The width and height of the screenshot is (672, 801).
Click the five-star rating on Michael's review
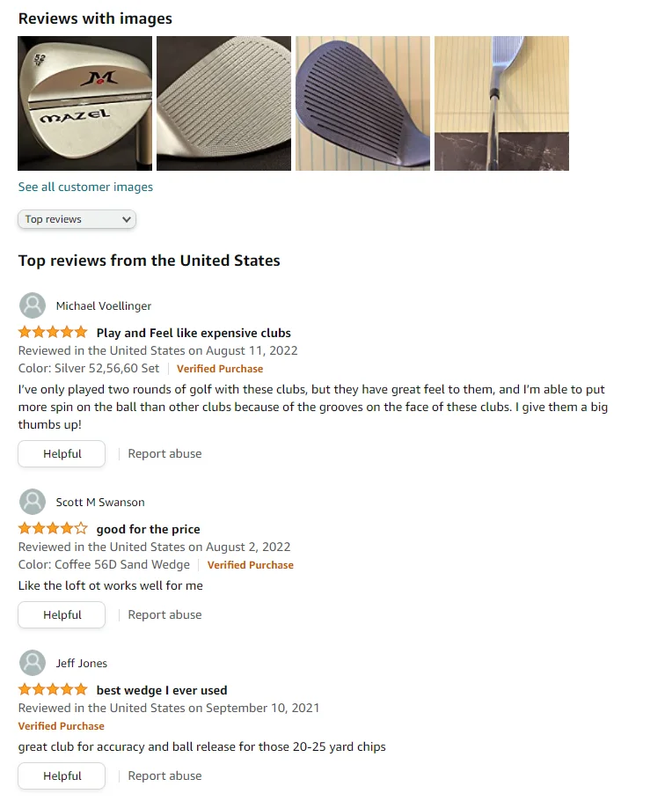click(x=53, y=333)
